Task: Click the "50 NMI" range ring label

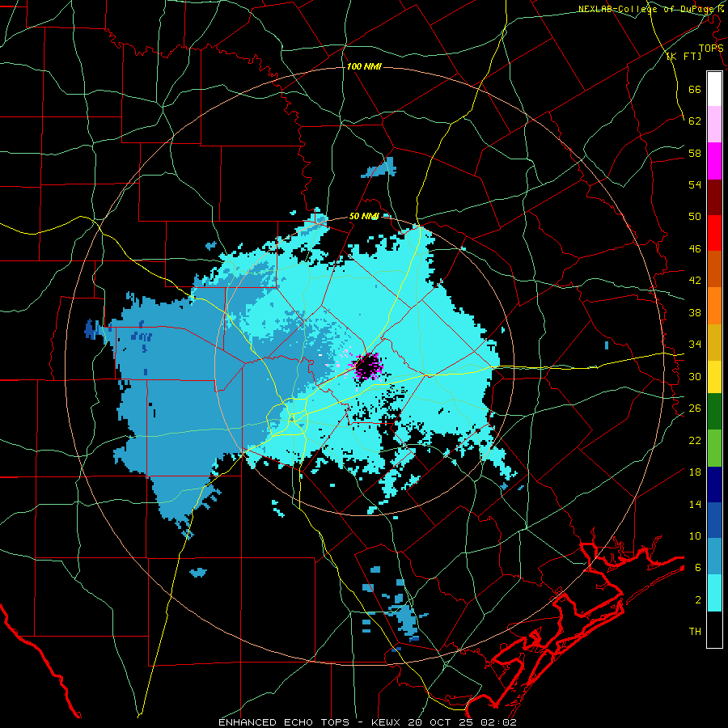Action: 364,216
